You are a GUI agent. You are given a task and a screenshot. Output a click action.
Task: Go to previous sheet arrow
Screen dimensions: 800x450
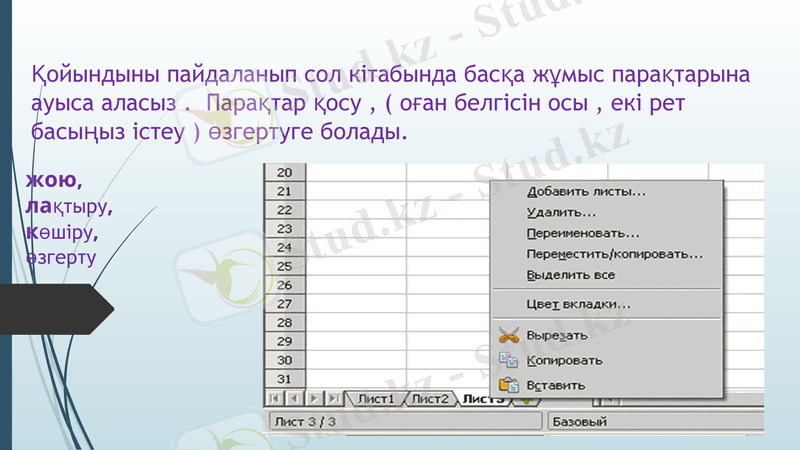pyautogui.click(x=296, y=399)
